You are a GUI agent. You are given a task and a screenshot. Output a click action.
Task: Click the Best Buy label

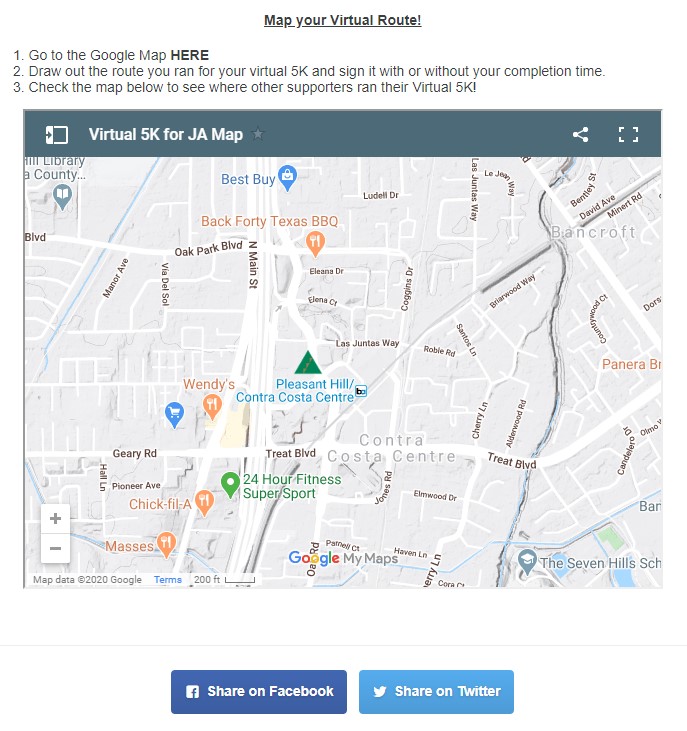[x=248, y=179]
